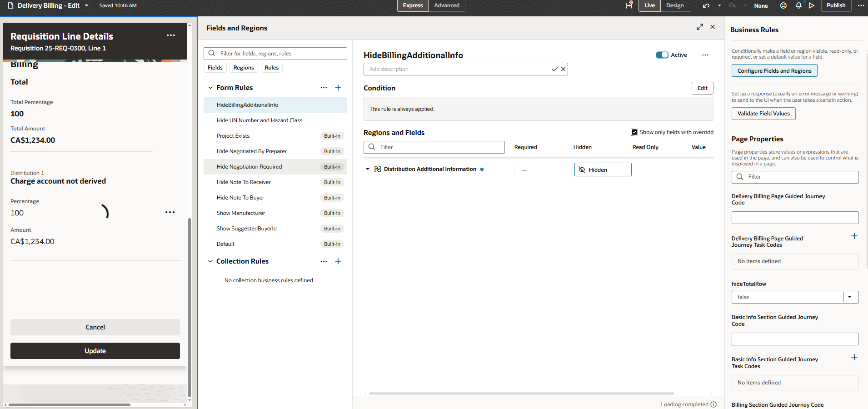The width and height of the screenshot is (868, 409).
Task: Click the Publish button
Action: (836, 5)
